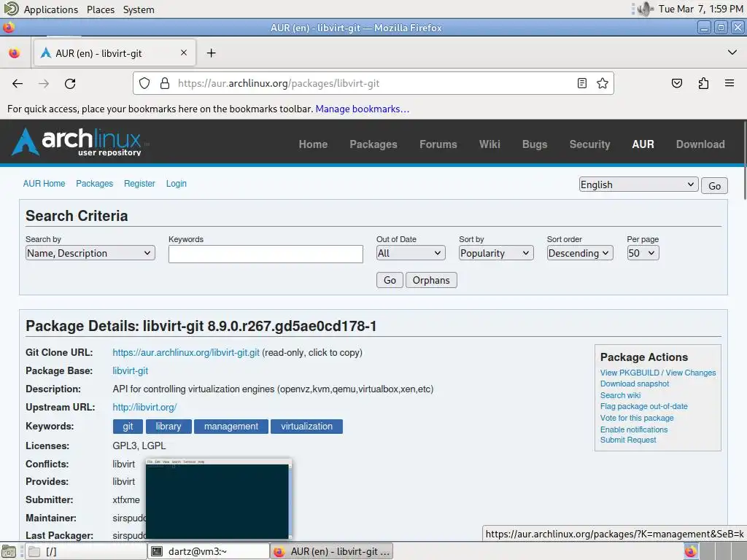Image resolution: width=747 pixels, height=560 pixels.
Task: Bookmark this page with the star icon
Action: coord(603,83)
